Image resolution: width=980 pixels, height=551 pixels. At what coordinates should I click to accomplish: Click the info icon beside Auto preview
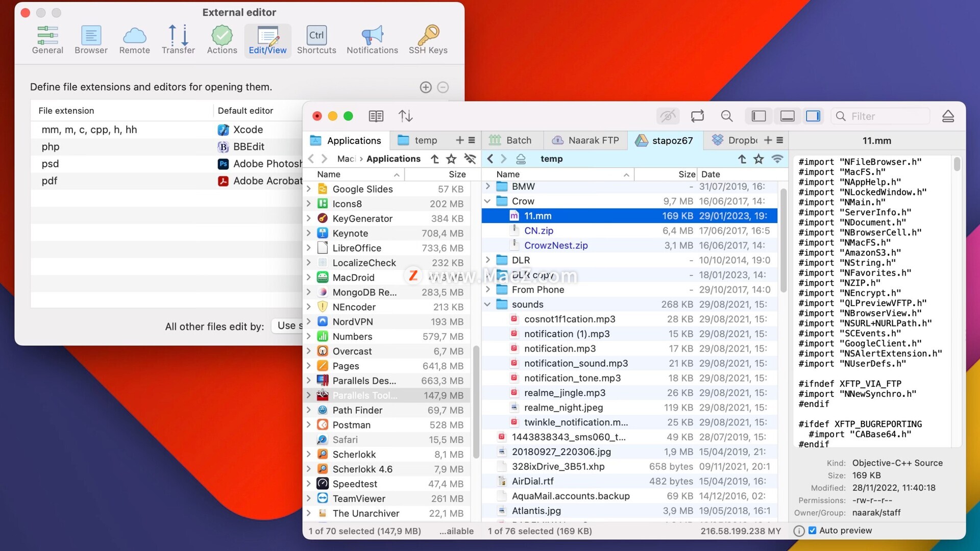[799, 531]
